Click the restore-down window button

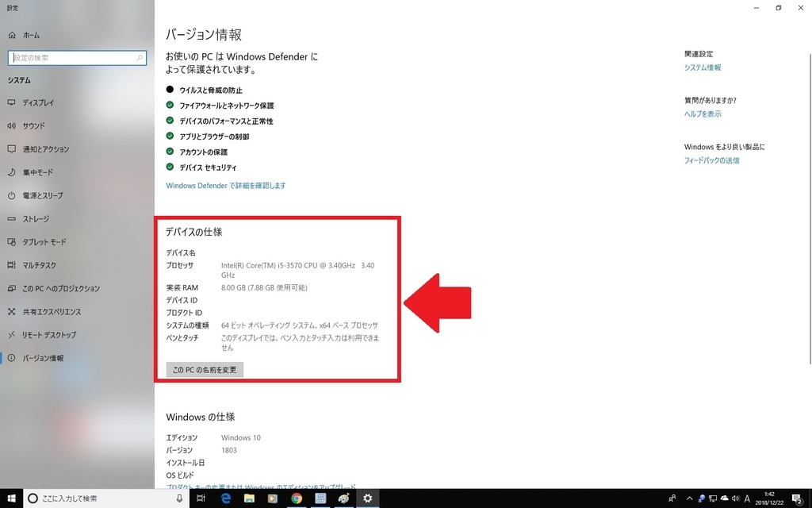click(779, 8)
